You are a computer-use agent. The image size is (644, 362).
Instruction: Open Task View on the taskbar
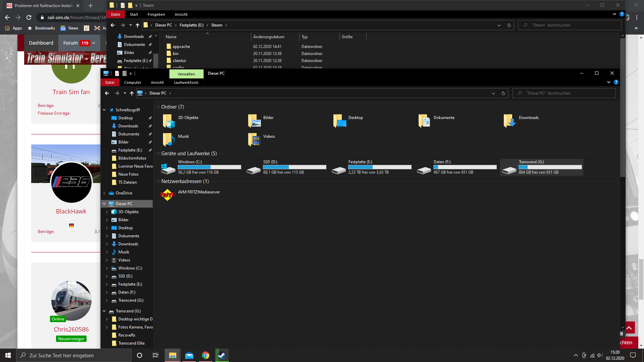(x=155, y=355)
